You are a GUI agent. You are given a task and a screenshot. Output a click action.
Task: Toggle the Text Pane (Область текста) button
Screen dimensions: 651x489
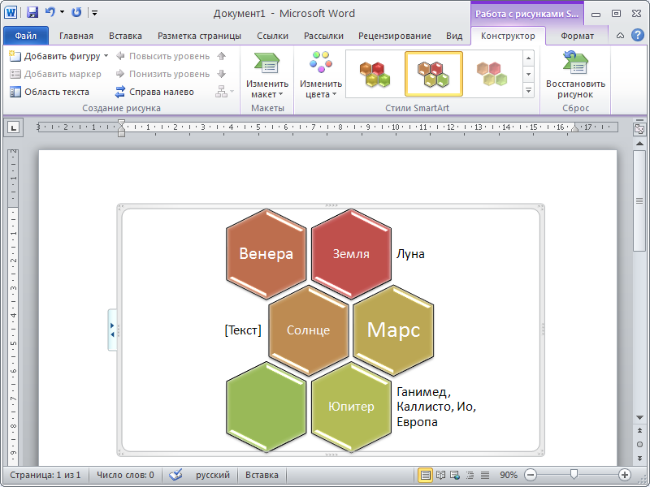click(x=50, y=91)
